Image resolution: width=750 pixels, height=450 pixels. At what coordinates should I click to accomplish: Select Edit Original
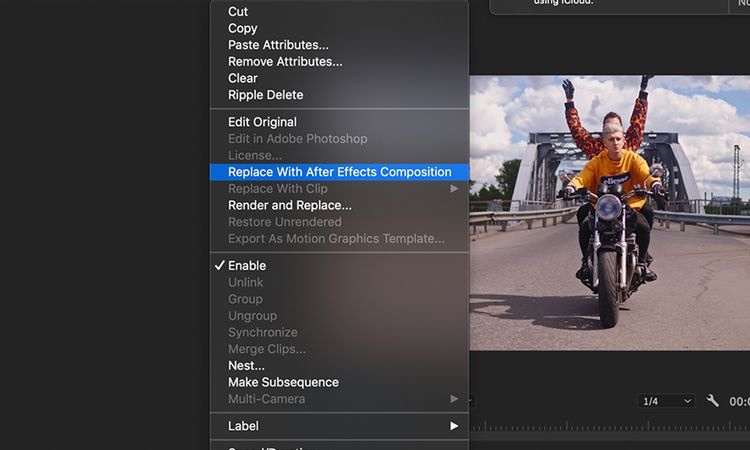tap(262, 122)
